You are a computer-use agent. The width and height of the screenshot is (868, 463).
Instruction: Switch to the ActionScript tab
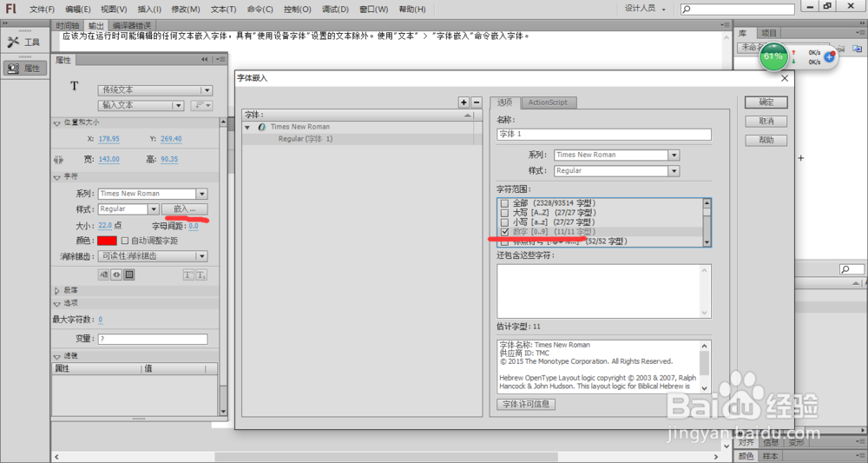click(548, 103)
